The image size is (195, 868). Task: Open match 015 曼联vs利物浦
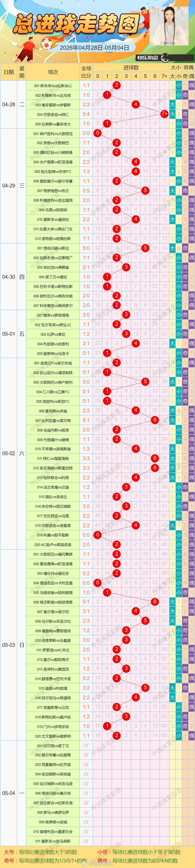(53, 688)
